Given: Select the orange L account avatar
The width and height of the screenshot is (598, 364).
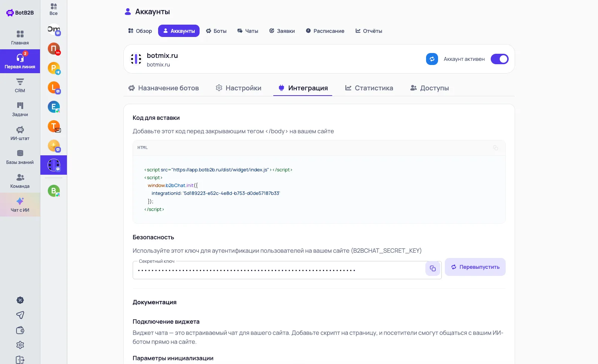Looking at the screenshot, I should click(54, 87).
